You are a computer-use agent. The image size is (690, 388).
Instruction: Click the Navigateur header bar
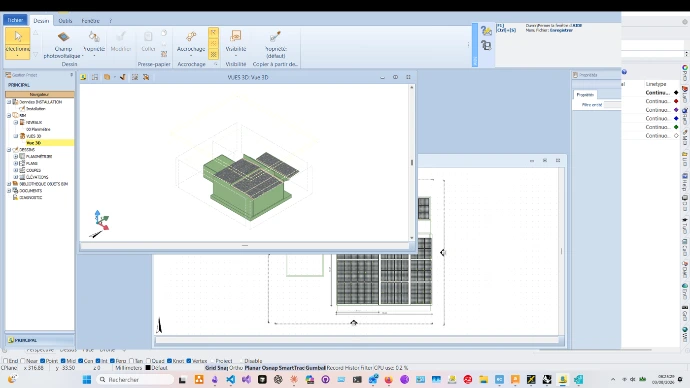(40, 94)
